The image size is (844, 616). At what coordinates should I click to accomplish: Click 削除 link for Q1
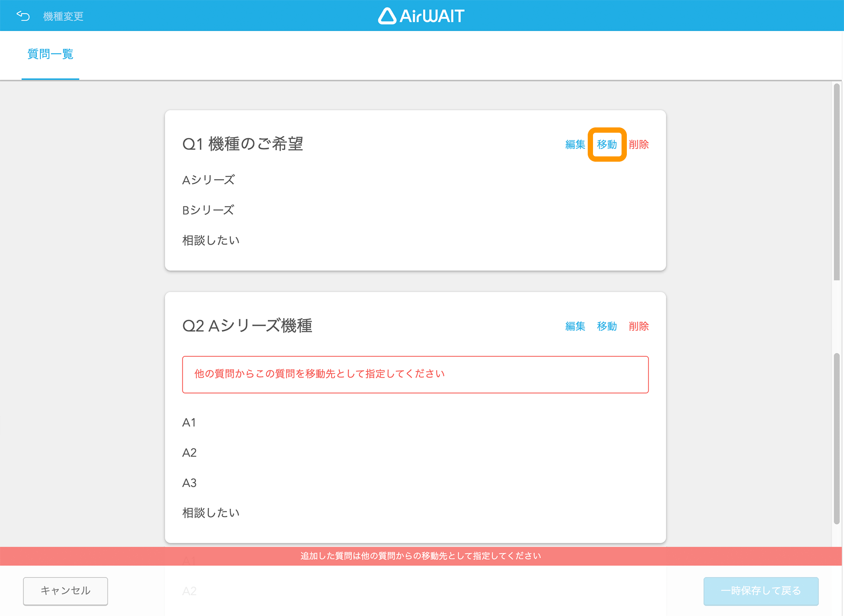(639, 145)
